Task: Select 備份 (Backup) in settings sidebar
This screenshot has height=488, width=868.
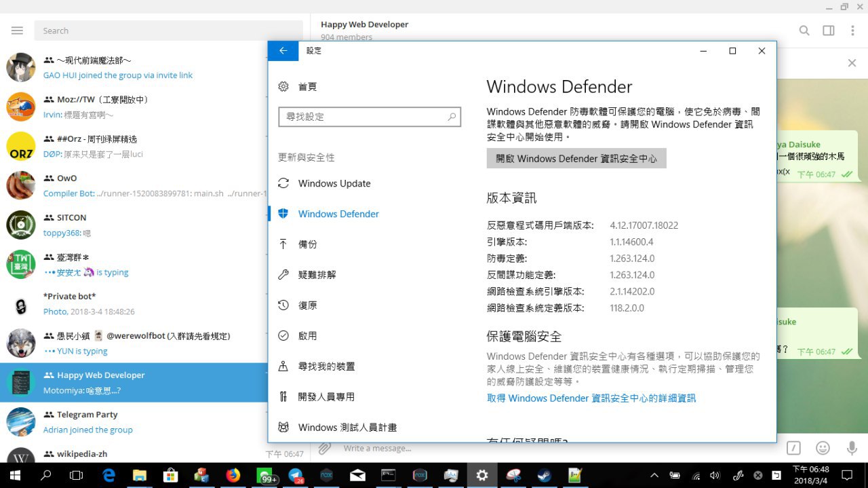Action: [307, 244]
